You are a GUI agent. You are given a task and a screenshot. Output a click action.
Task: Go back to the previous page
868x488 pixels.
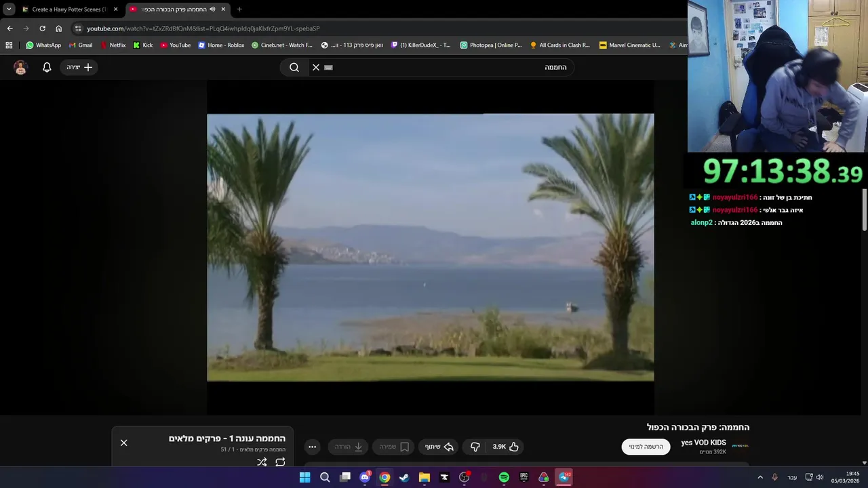(9, 28)
